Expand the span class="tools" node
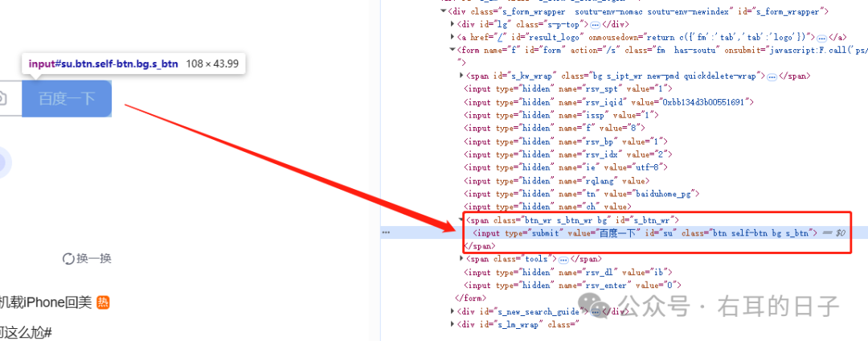868x341 pixels. pos(461,259)
